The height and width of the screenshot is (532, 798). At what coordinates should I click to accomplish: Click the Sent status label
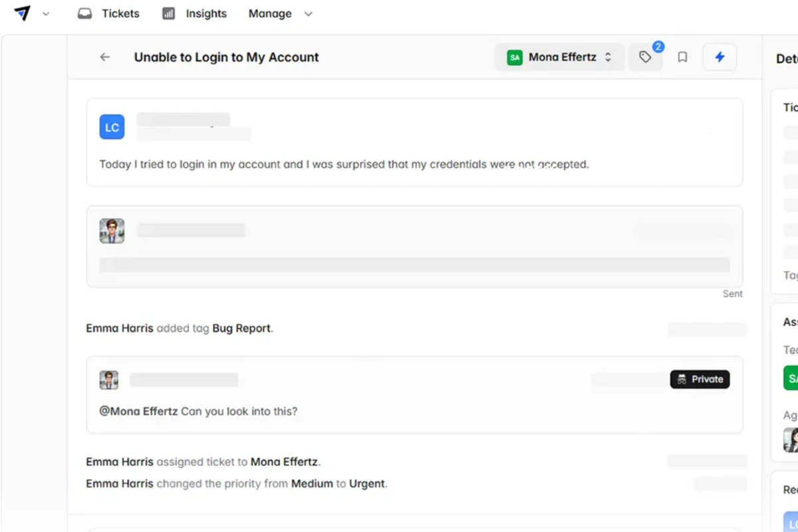733,293
